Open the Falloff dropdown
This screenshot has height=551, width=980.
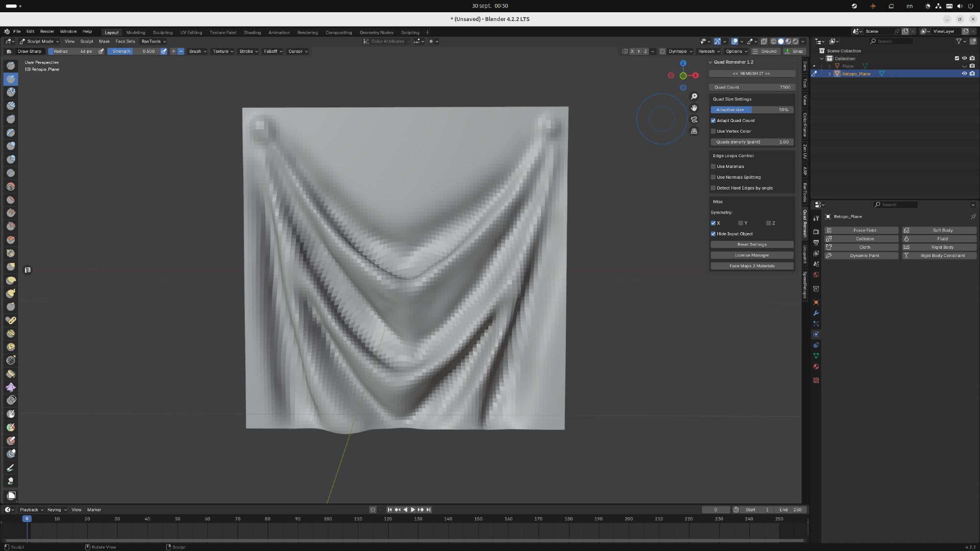pyautogui.click(x=273, y=51)
